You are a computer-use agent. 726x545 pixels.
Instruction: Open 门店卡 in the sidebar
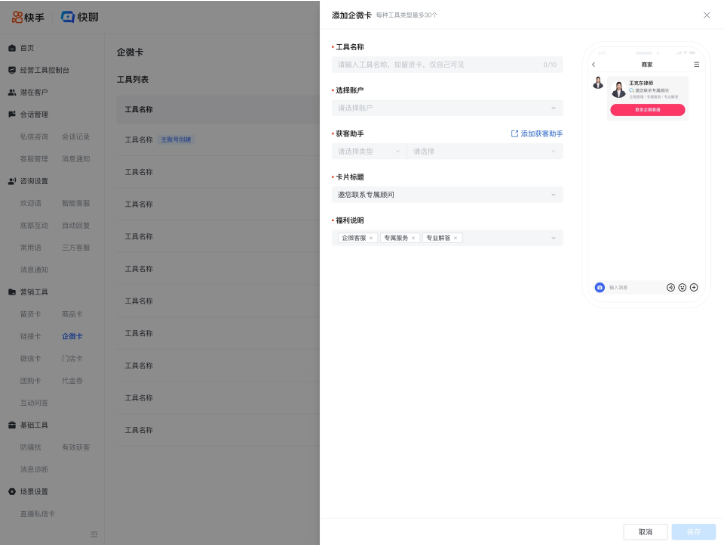pyautogui.click(x=72, y=358)
